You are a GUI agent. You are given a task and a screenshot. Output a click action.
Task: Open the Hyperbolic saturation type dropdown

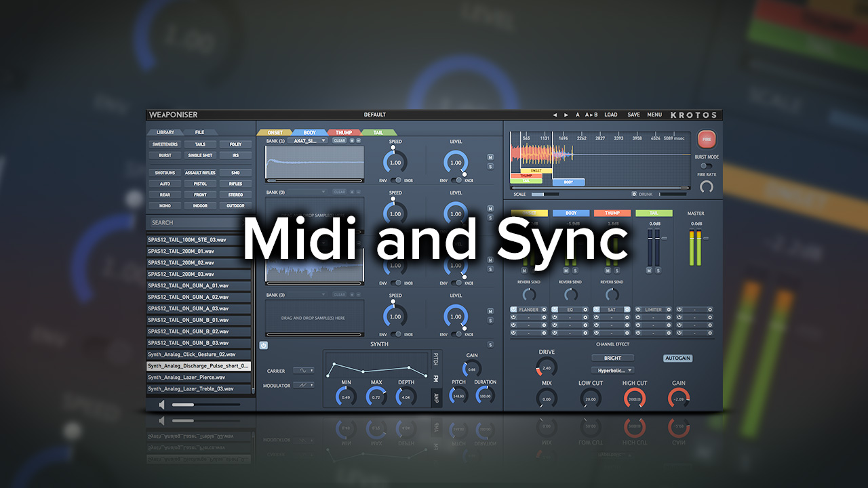coord(612,370)
